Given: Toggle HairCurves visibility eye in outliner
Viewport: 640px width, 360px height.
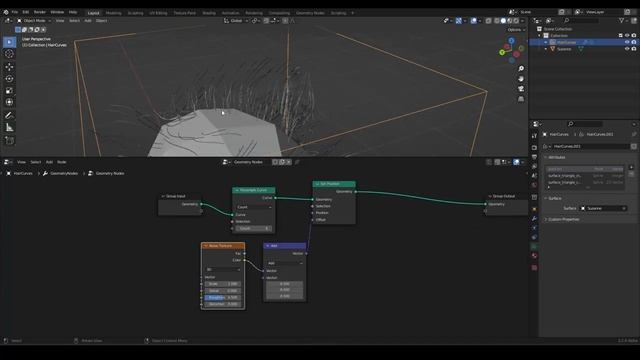Looking at the screenshot, I should click(627, 42).
